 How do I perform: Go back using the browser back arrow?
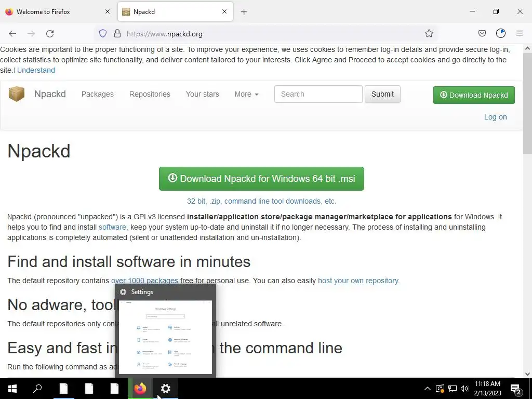[12, 34]
